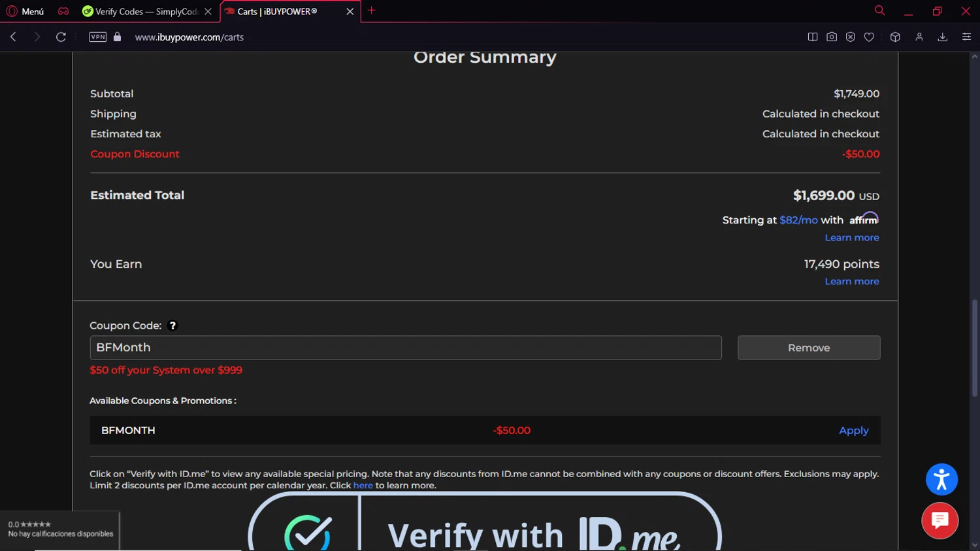Open the downloads icon
The image size is (980, 551).
point(942,37)
